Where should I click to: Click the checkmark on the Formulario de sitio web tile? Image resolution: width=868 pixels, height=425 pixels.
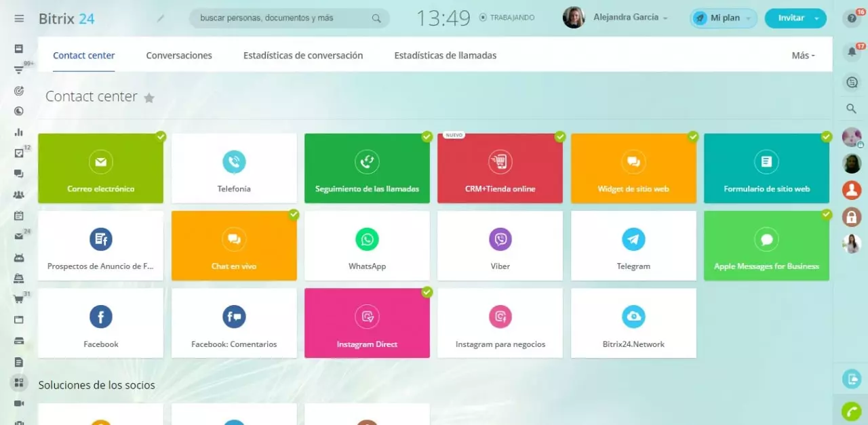[x=827, y=136]
